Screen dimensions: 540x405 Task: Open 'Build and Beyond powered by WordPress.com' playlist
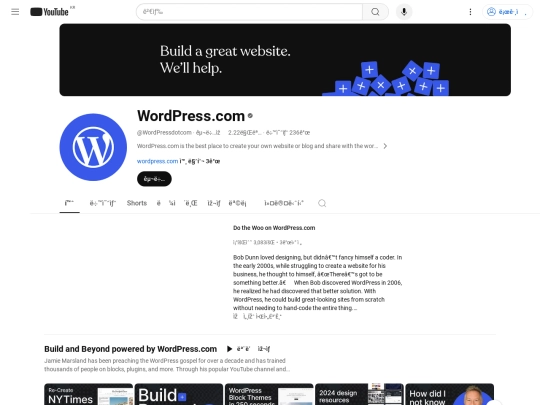tap(131, 349)
